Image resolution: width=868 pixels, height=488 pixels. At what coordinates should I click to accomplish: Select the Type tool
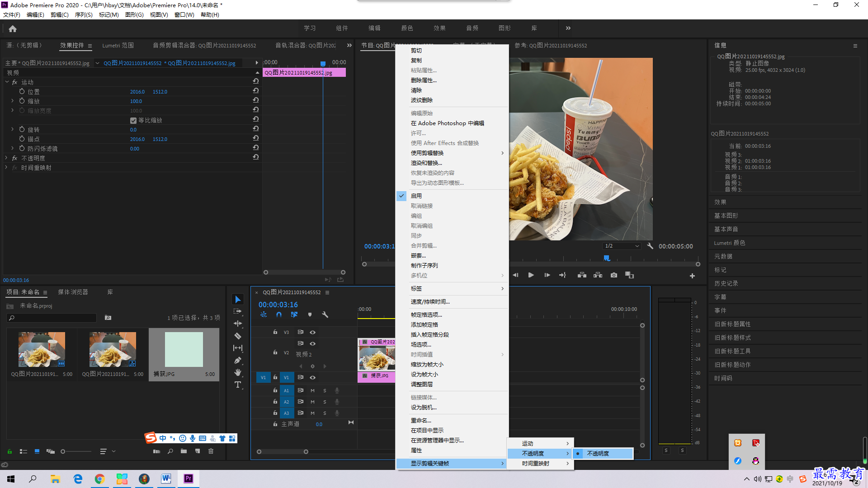[x=238, y=385]
